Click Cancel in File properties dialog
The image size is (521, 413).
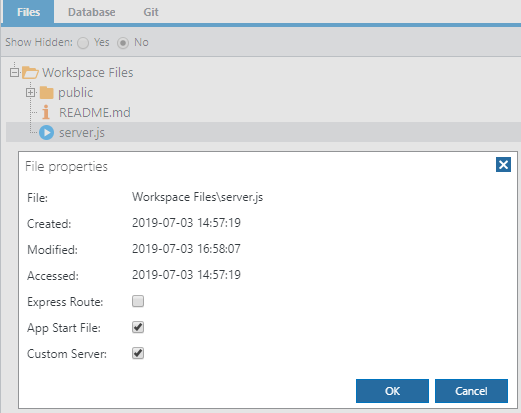(471, 391)
